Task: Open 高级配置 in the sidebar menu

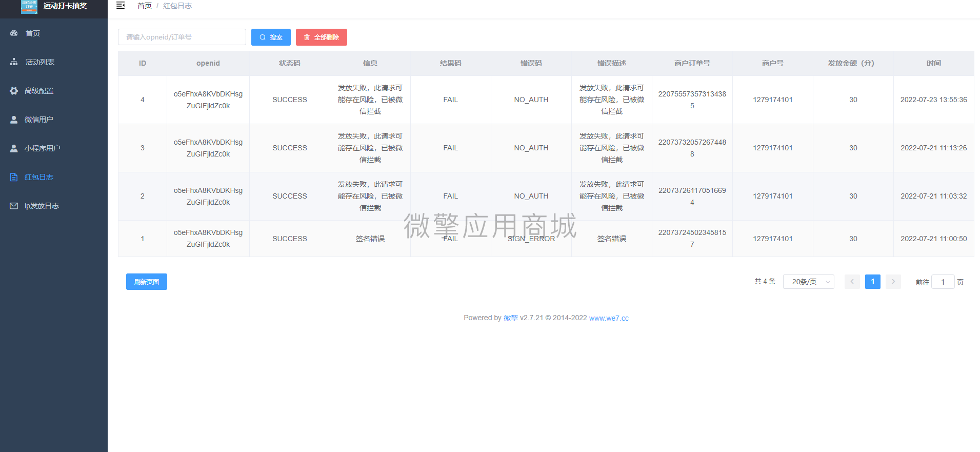Action: (x=54, y=91)
